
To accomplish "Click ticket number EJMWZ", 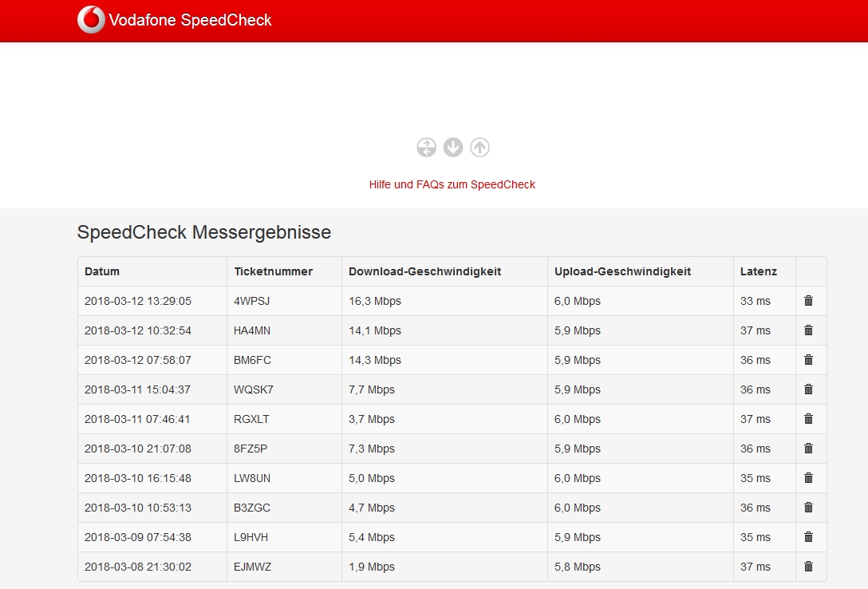I will (x=252, y=567).
